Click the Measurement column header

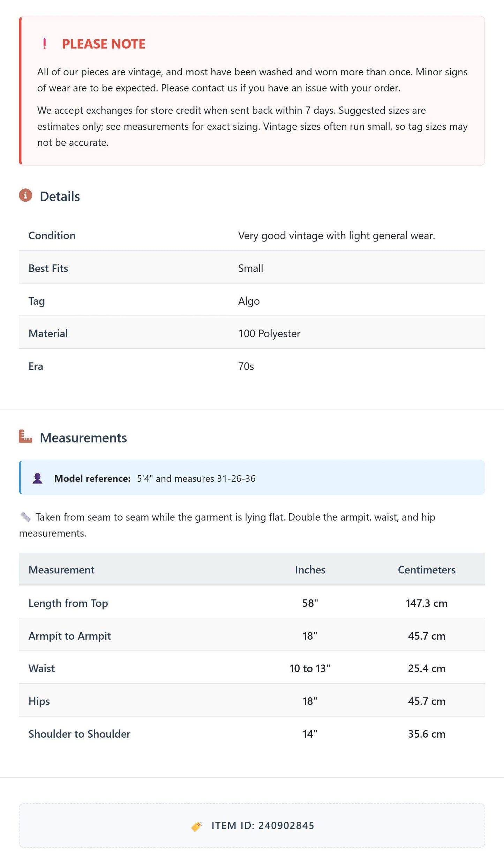point(61,570)
